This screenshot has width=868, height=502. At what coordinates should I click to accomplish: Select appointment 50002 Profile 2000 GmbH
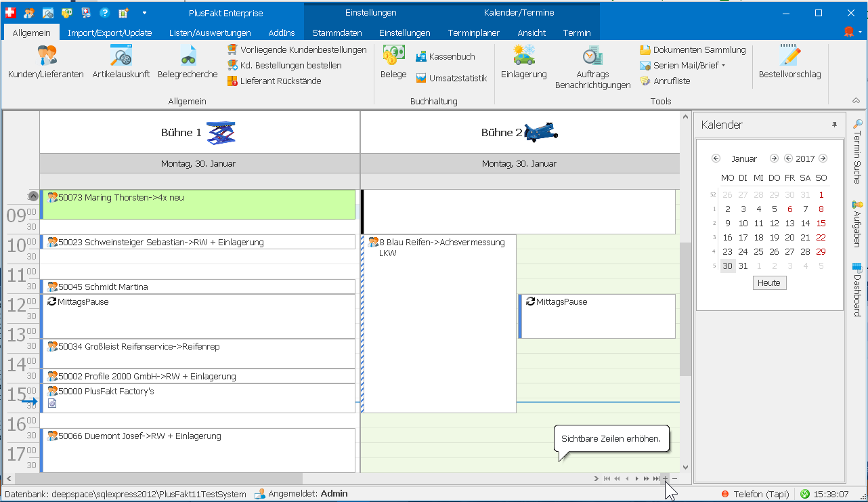(198, 376)
